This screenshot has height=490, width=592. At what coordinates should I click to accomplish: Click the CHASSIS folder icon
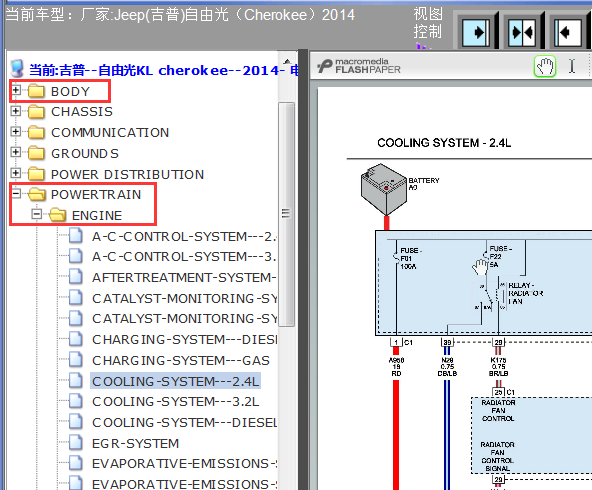(36, 112)
